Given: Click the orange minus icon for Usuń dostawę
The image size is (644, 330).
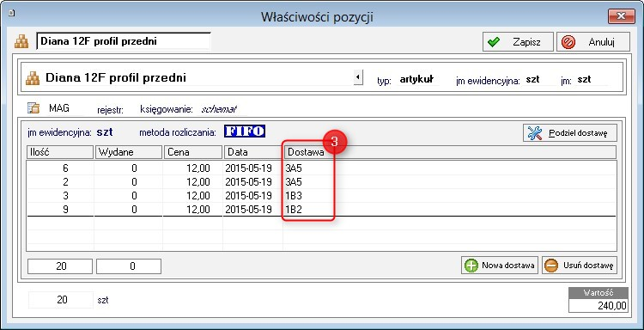Looking at the screenshot, I should [x=551, y=266].
